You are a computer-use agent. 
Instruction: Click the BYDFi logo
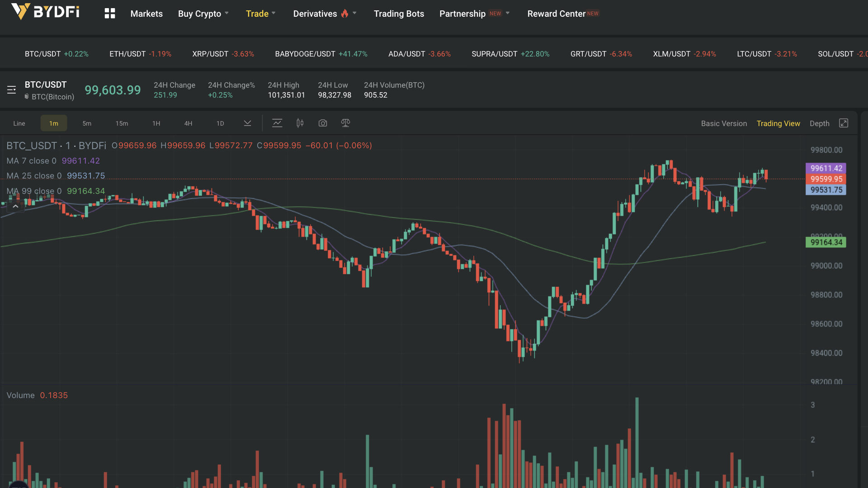[x=45, y=13]
